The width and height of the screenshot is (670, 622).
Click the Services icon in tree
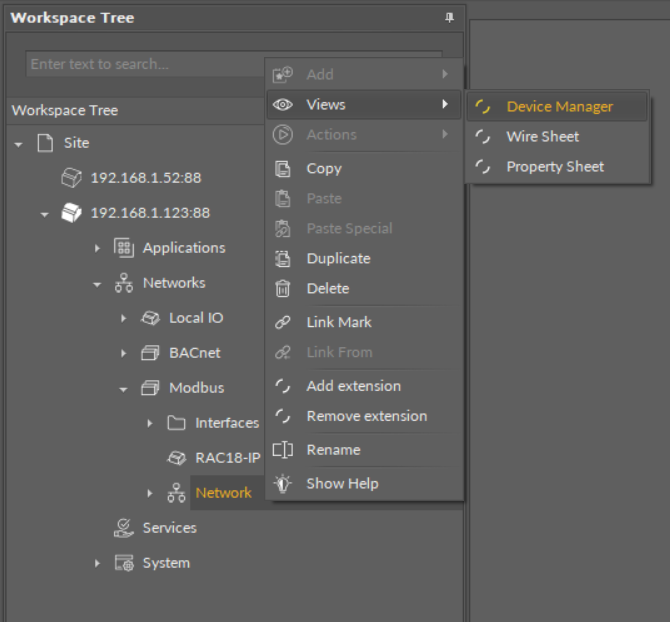pos(124,528)
